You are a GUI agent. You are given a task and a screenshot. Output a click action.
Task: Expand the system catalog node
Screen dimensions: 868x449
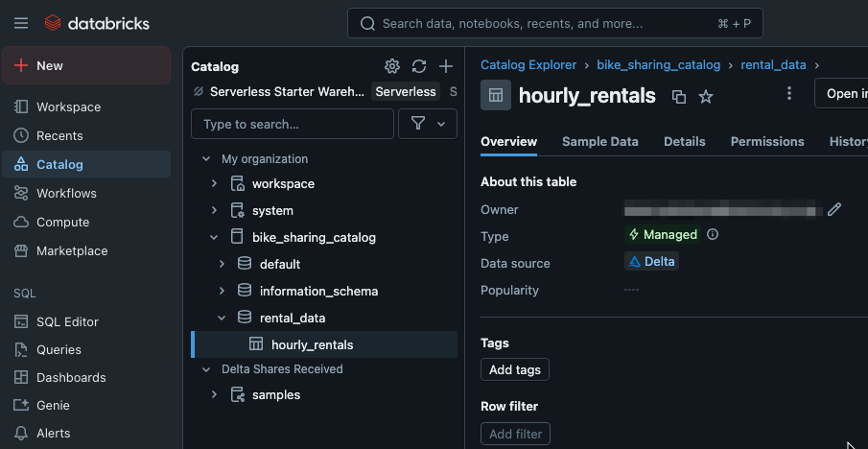pyautogui.click(x=214, y=210)
